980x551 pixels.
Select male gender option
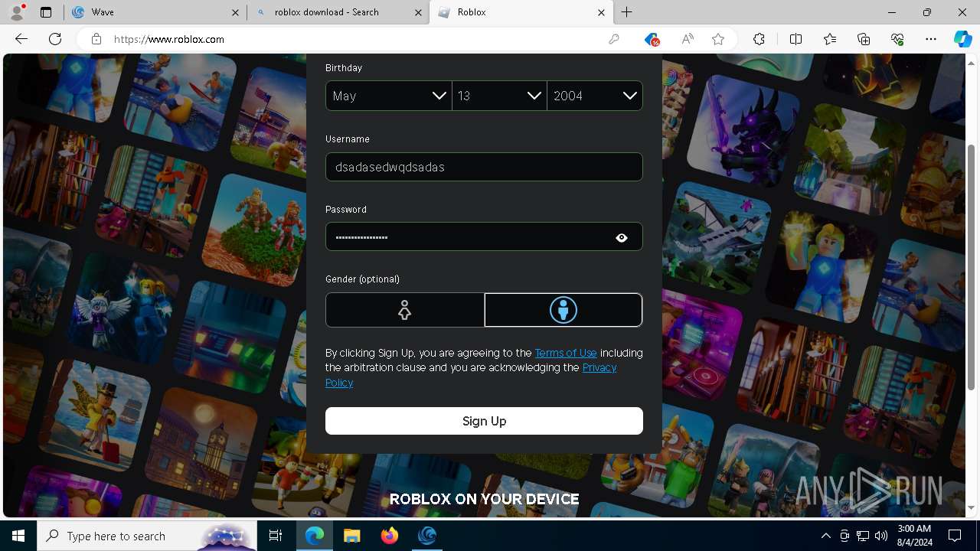click(563, 310)
